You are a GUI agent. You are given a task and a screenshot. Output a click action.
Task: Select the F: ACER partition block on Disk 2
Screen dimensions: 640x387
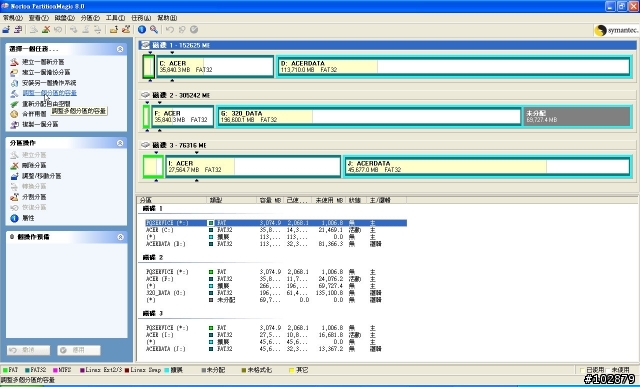[x=182, y=116]
